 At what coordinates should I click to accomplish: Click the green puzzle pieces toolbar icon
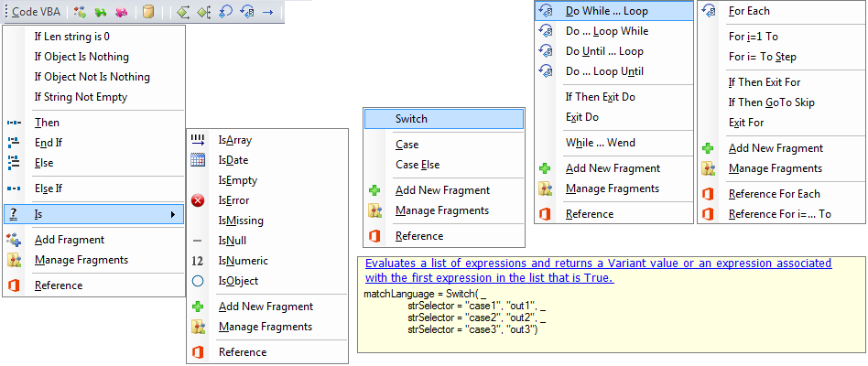click(x=100, y=12)
